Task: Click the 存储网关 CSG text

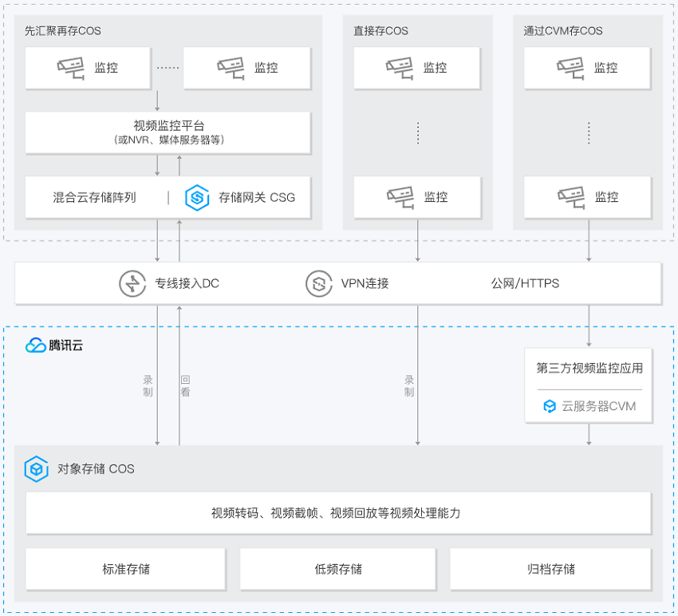Action: click(257, 198)
